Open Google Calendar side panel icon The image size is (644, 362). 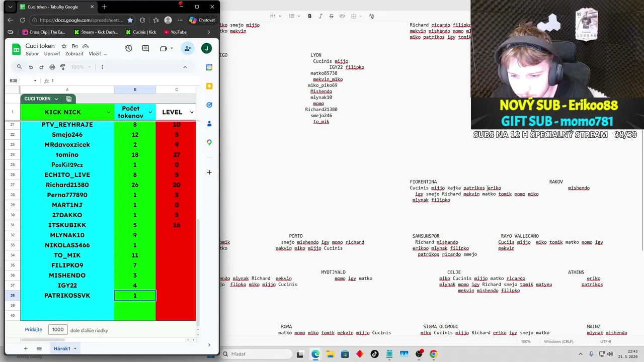coord(209,67)
